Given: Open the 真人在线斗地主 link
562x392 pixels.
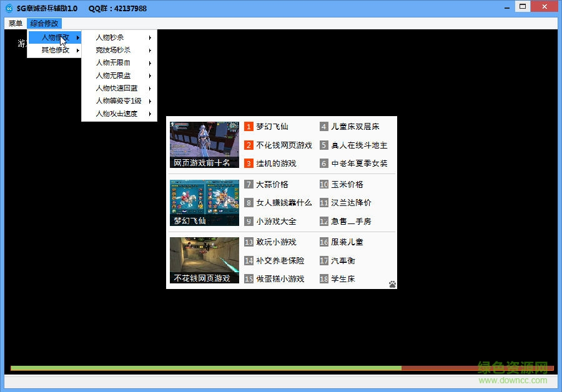Looking at the screenshot, I should pos(359,145).
